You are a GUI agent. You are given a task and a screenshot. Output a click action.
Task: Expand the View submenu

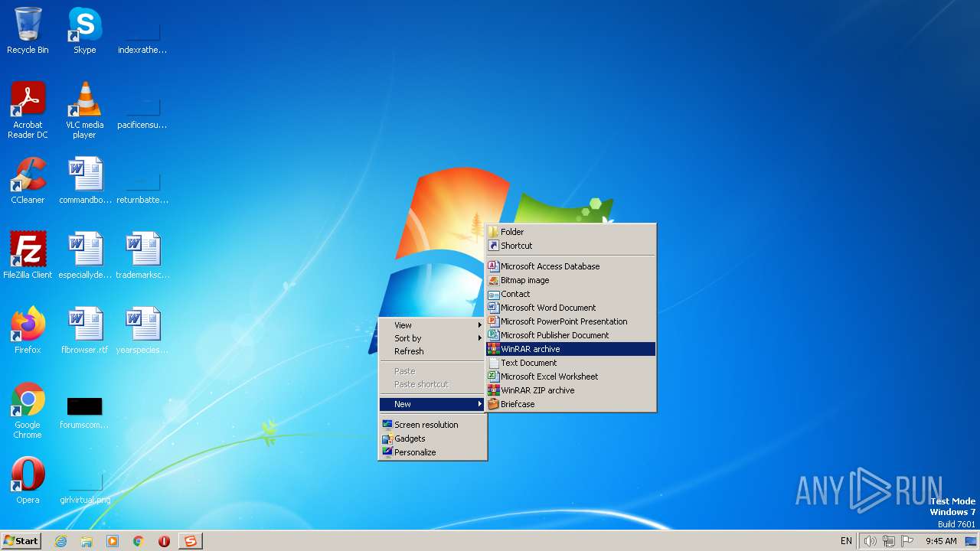433,325
